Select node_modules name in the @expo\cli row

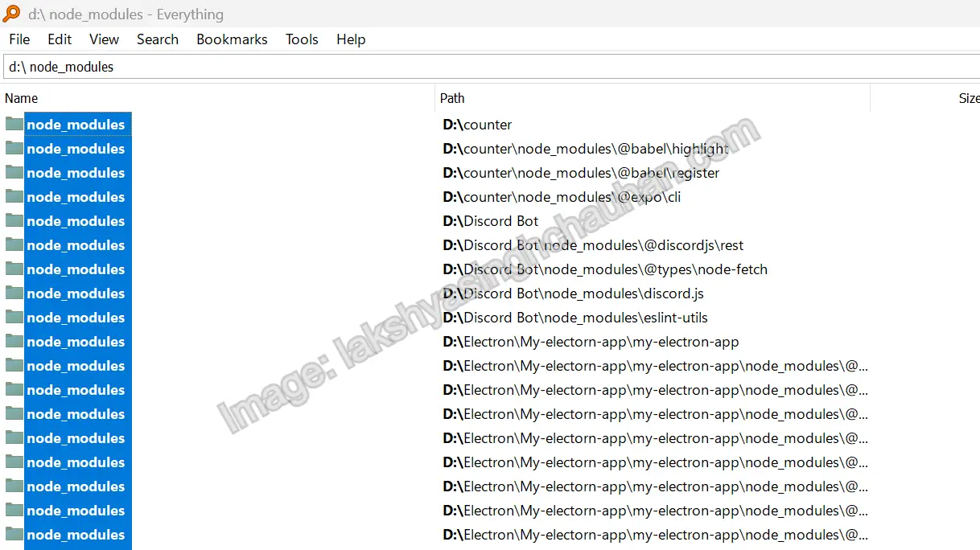(x=76, y=197)
